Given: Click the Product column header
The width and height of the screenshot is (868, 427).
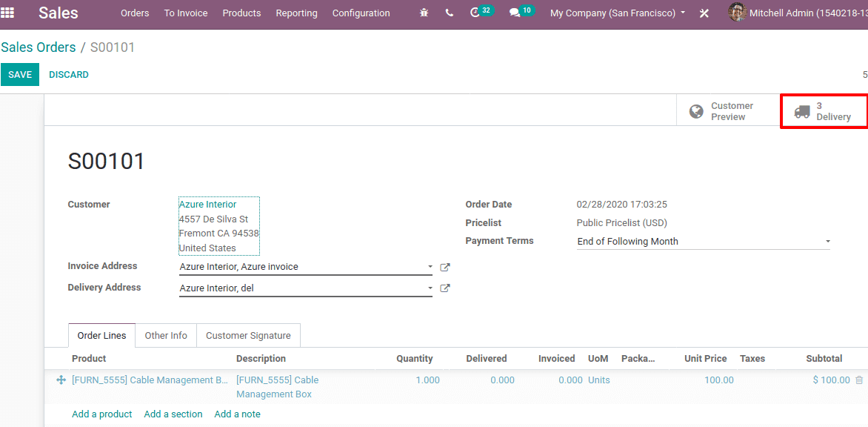Looking at the screenshot, I should [x=89, y=359].
